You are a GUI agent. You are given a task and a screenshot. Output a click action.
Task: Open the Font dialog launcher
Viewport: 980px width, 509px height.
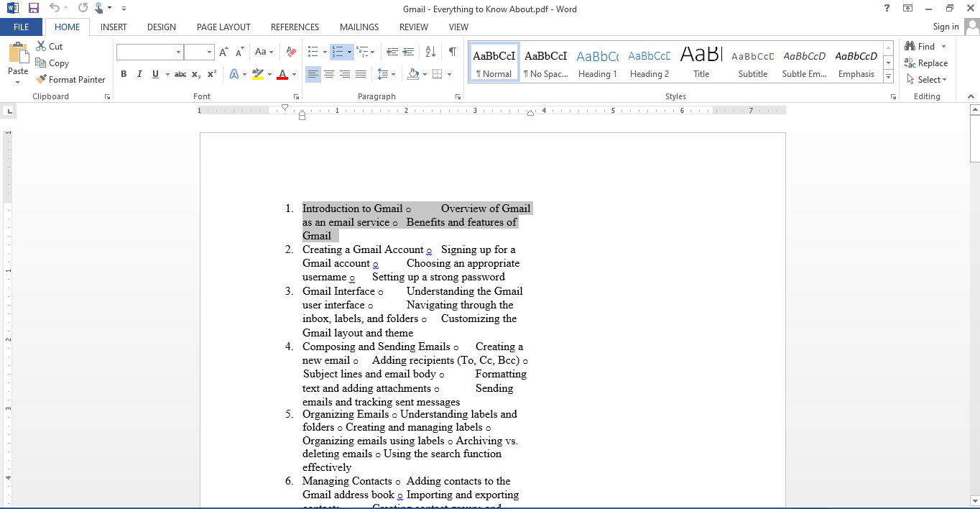[295, 96]
